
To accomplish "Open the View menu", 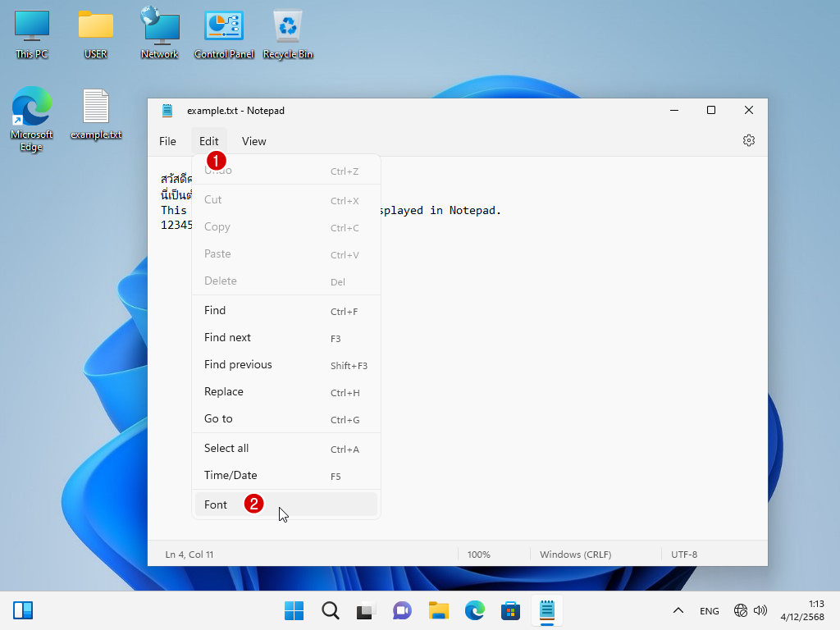I will [253, 141].
